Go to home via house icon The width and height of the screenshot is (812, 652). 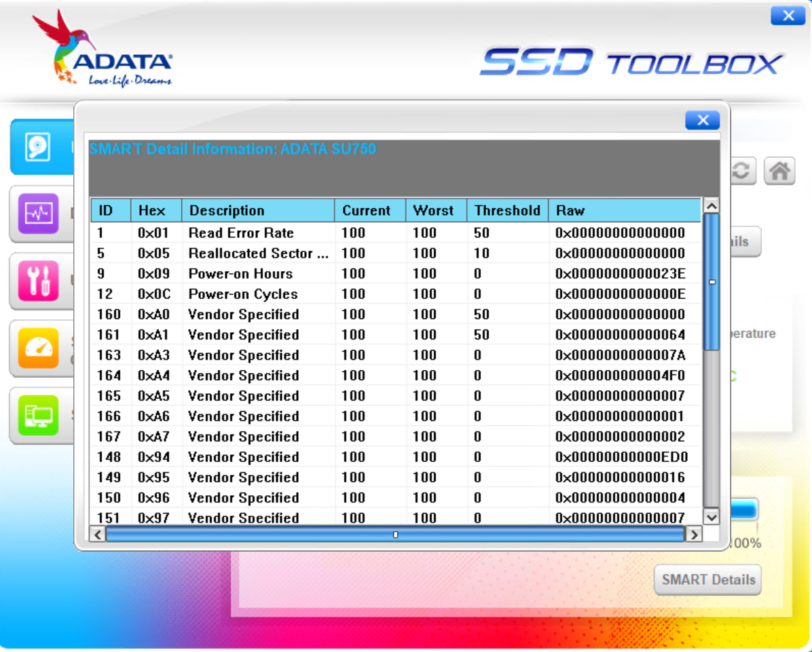[779, 171]
